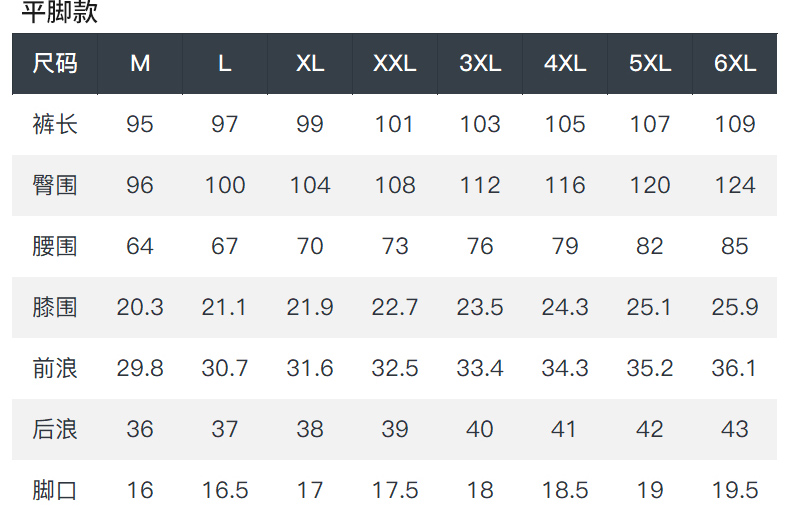The width and height of the screenshot is (790, 524).
Task: Select the 膝围 row label
Action: [x=55, y=307]
